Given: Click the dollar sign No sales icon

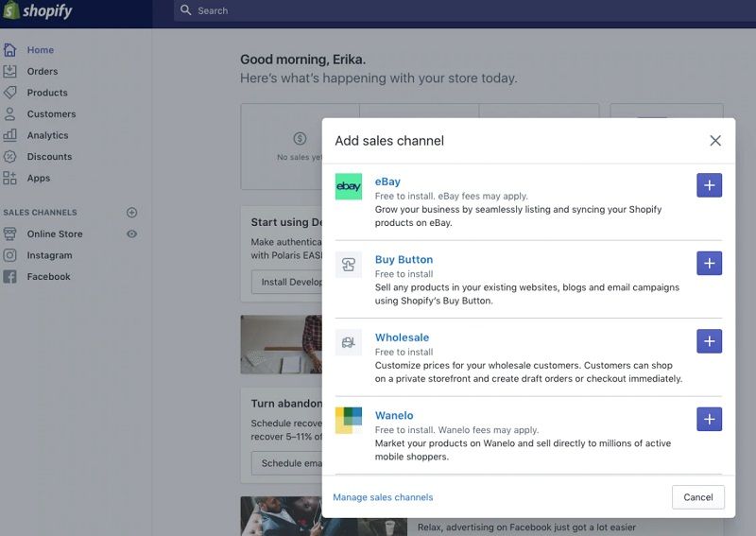Looking at the screenshot, I should click(x=300, y=139).
